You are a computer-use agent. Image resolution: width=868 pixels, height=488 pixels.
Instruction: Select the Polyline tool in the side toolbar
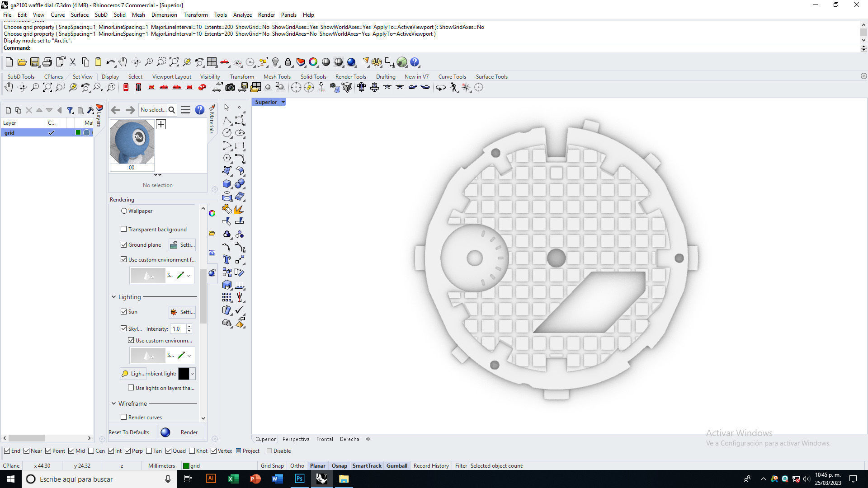(x=227, y=121)
